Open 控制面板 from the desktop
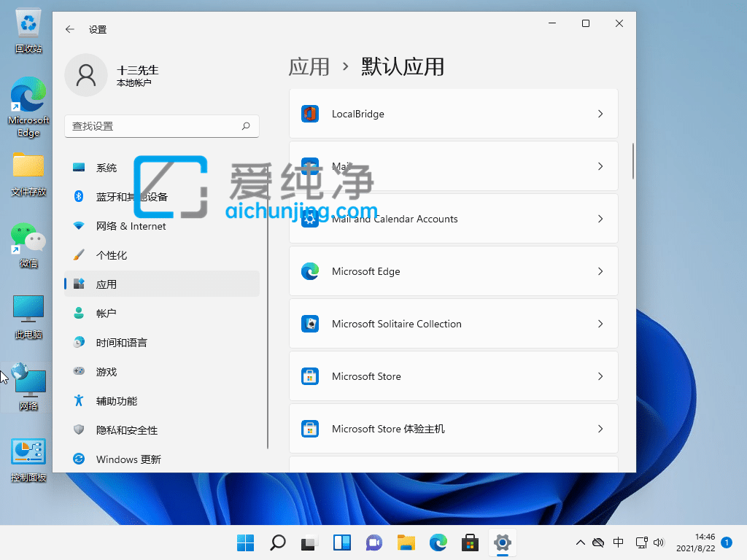Image resolution: width=747 pixels, height=560 pixels. point(28,452)
